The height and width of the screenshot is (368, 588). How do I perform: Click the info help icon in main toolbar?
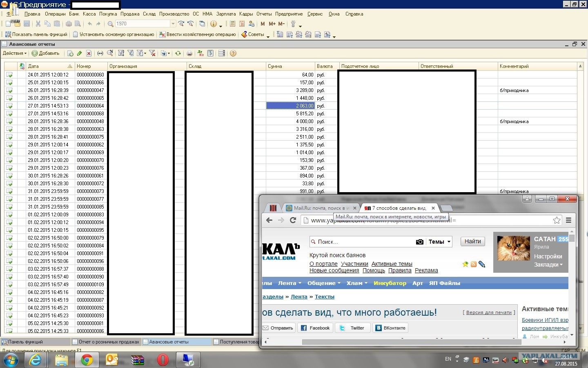(x=213, y=24)
